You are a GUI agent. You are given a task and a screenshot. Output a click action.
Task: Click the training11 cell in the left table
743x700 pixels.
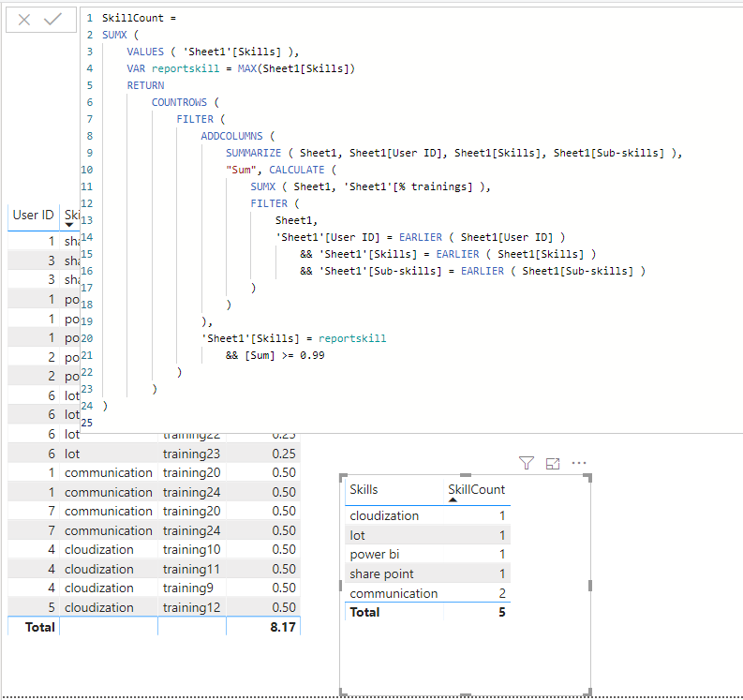191,569
